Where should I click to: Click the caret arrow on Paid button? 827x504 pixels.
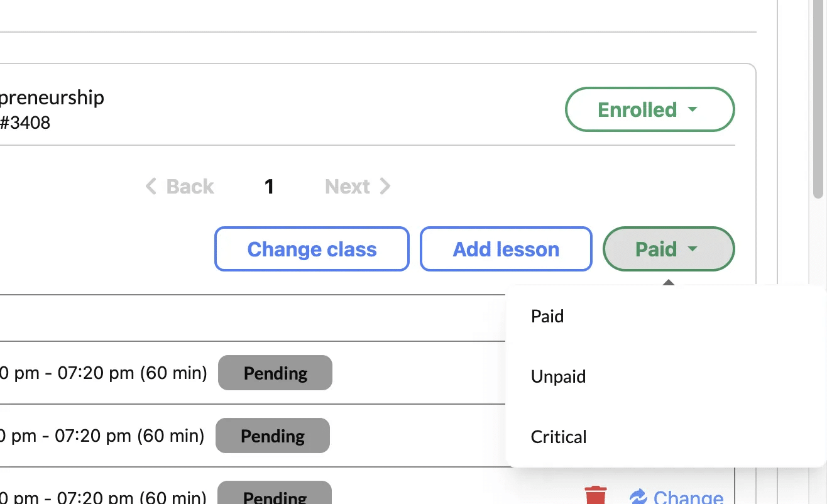693,249
